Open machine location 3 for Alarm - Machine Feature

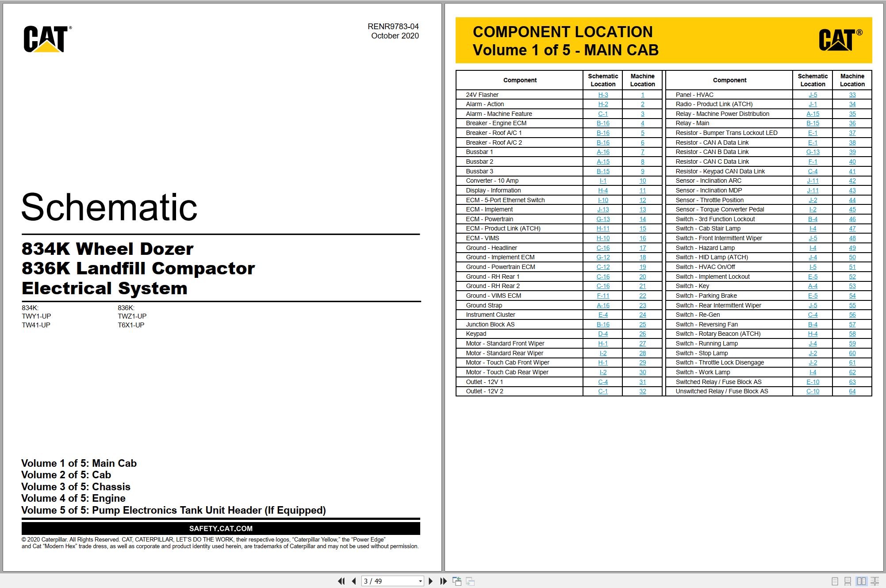[643, 114]
